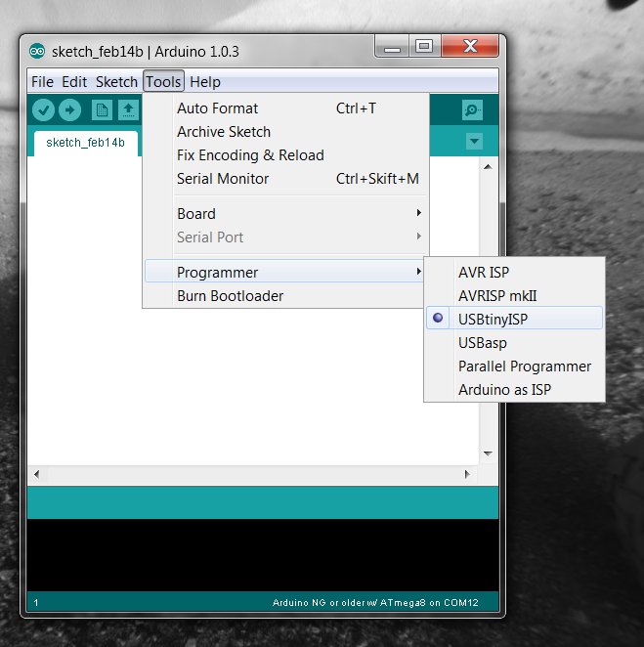Close the Tools menu
This screenshot has width=644, height=647.
pos(163,82)
